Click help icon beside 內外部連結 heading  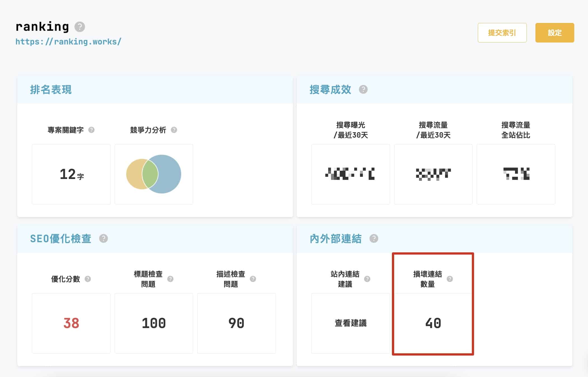[x=374, y=239]
